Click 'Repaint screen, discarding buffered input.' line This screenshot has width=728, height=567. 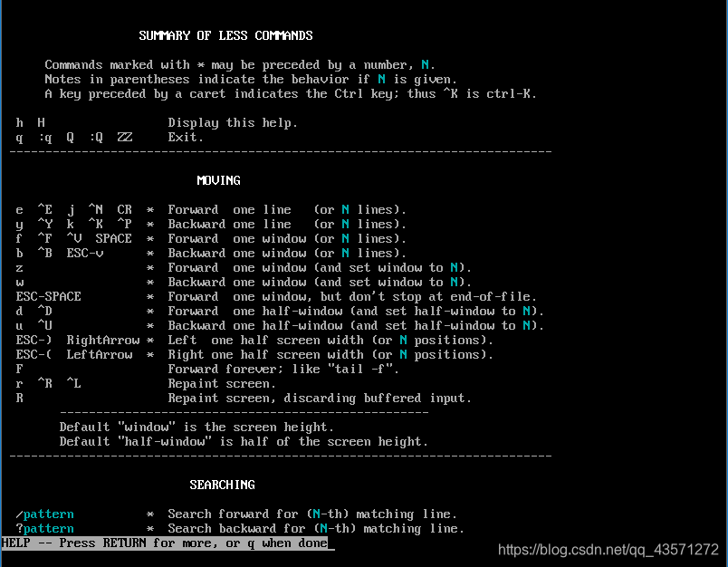[320, 399]
